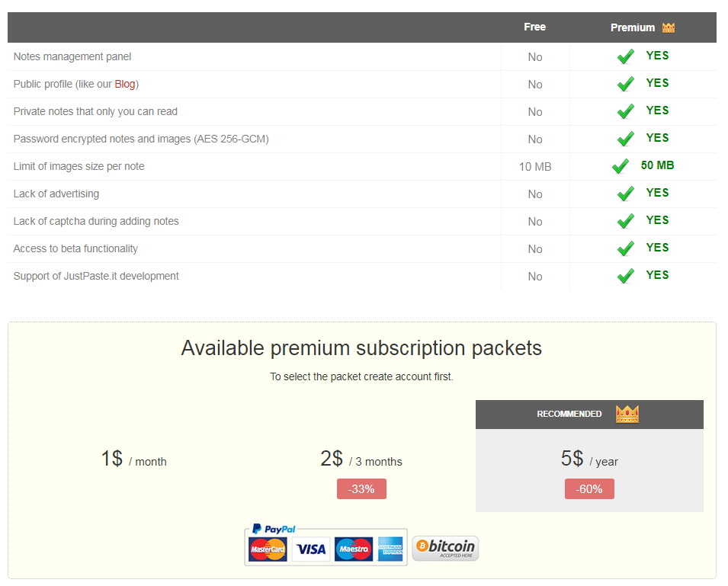Click green checkmark beside 50 MB
This screenshot has width=728, height=586.
621,166
